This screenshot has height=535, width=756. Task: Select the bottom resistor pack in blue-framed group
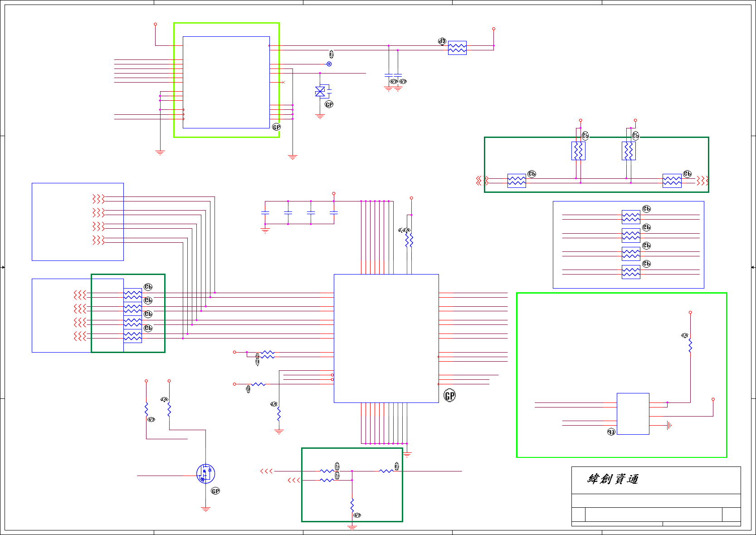631,272
